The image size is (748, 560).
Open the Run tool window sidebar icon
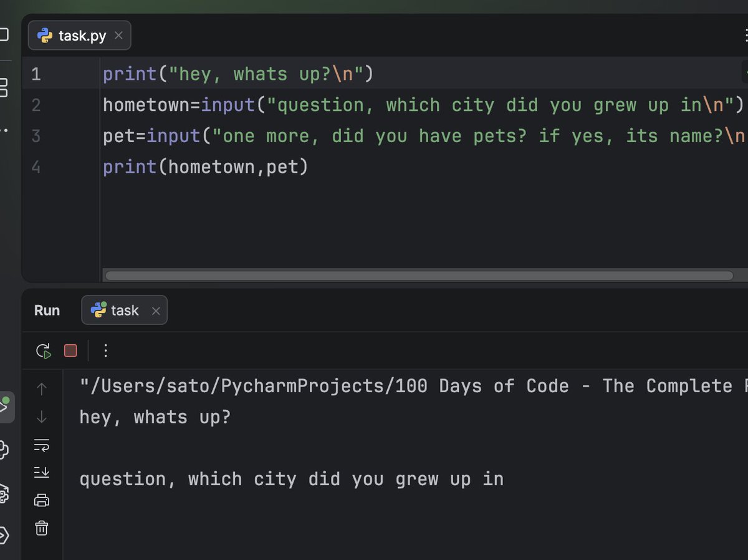point(5,406)
